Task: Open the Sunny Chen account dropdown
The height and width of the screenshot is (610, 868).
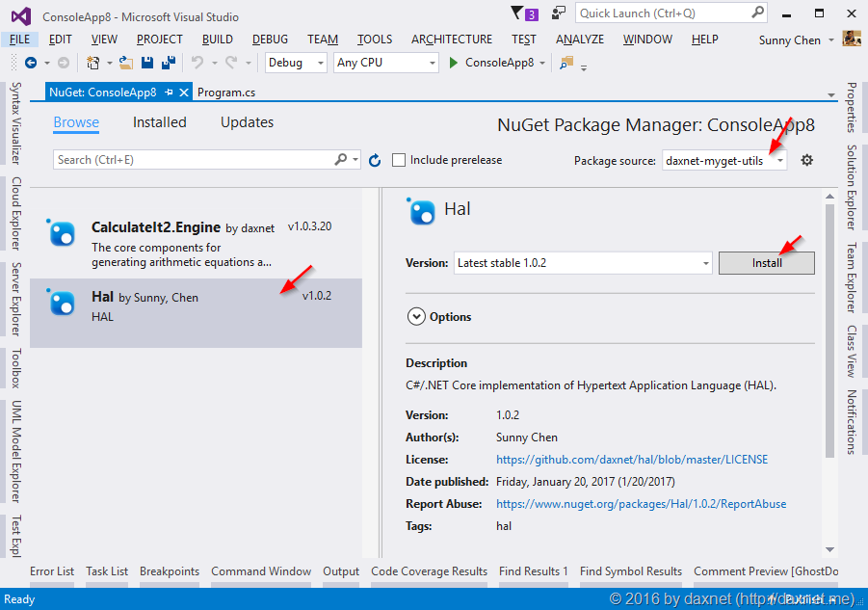Action: [831, 40]
